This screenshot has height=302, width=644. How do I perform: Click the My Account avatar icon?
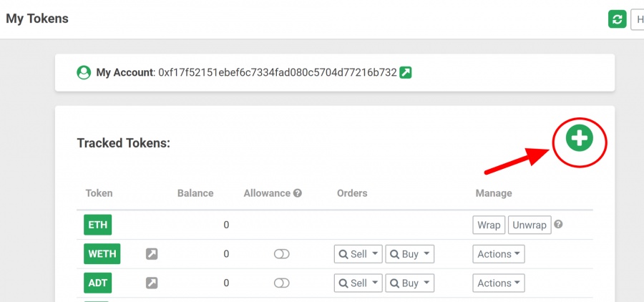(84, 73)
